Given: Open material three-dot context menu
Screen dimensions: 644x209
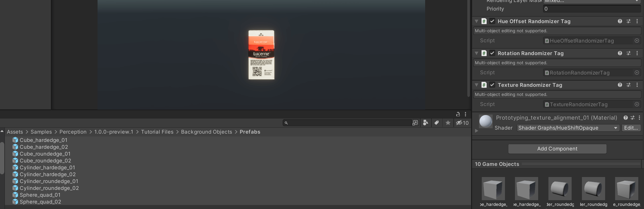Looking at the screenshot, I should [639, 118].
